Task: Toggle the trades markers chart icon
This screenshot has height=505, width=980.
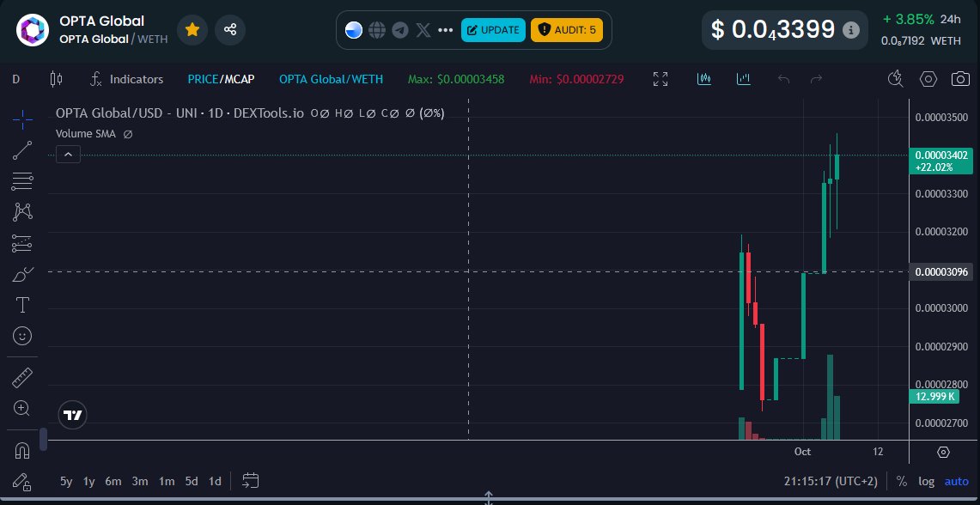Action: pyautogui.click(x=704, y=79)
